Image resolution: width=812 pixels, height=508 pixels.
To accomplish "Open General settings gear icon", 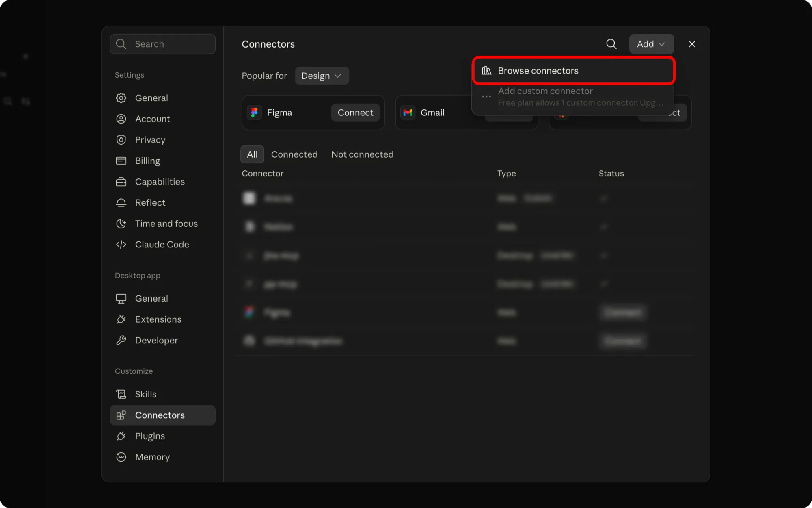I will [x=121, y=98].
